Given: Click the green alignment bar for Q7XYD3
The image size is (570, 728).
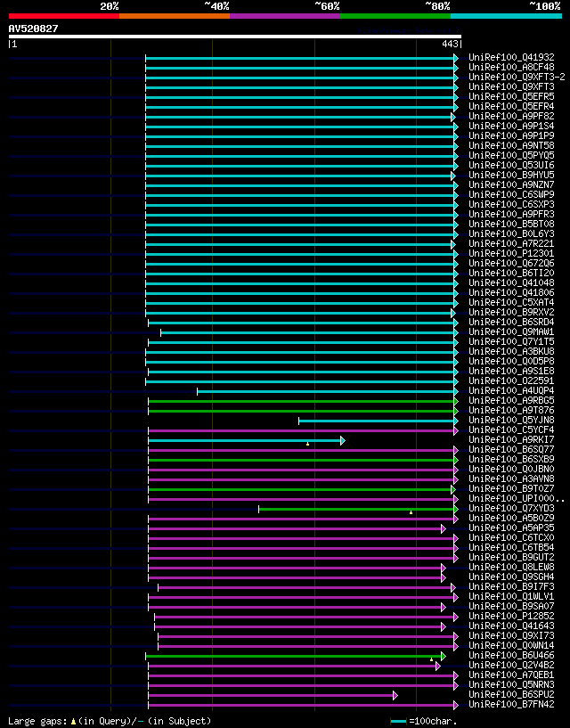Looking at the screenshot, I should 356,510.
